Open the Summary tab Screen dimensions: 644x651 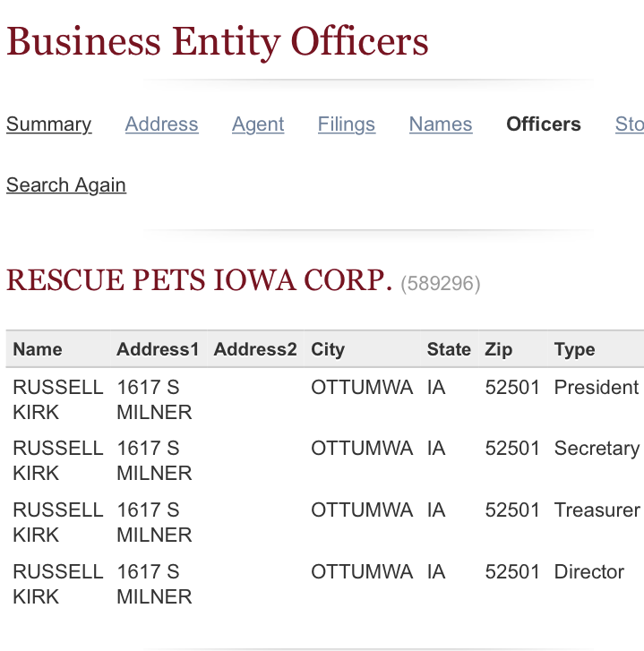tap(48, 124)
